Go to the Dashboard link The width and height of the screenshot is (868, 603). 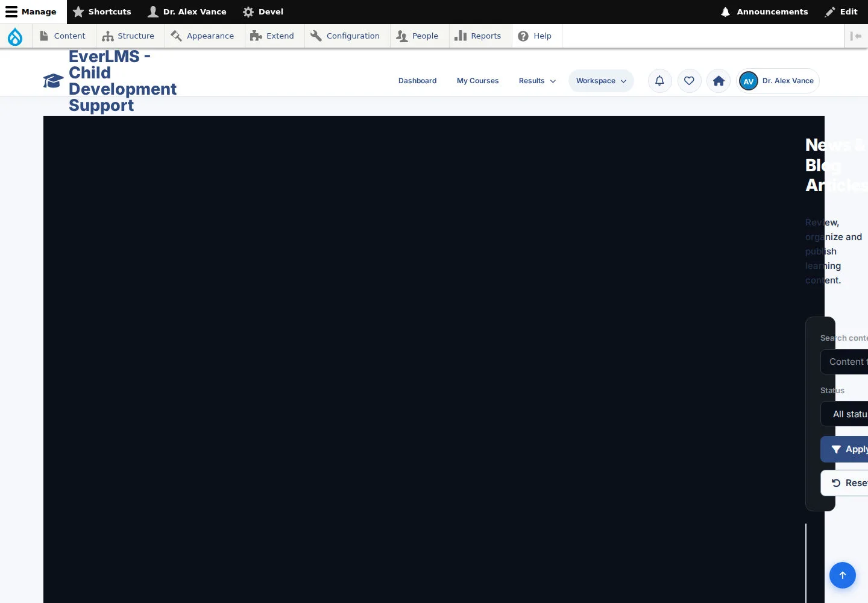click(x=418, y=81)
